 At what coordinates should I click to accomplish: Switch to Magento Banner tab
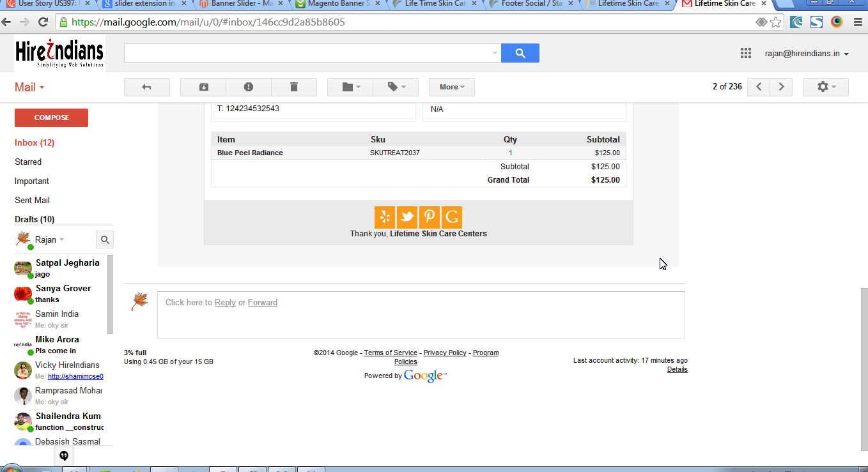click(337, 4)
